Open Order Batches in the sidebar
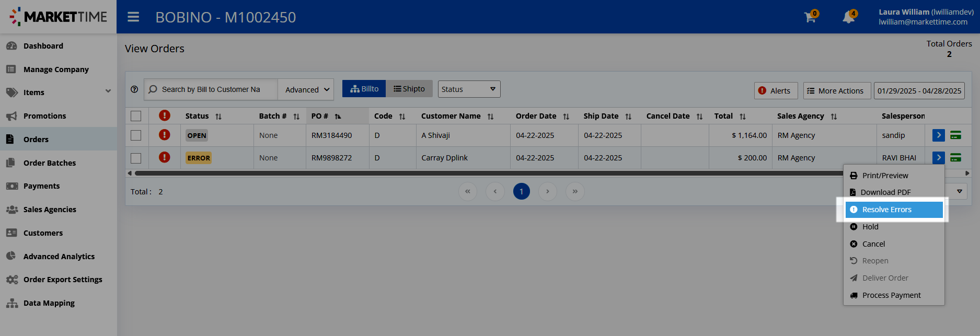The height and width of the screenshot is (336, 980). pyautogui.click(x=58, y=163)
